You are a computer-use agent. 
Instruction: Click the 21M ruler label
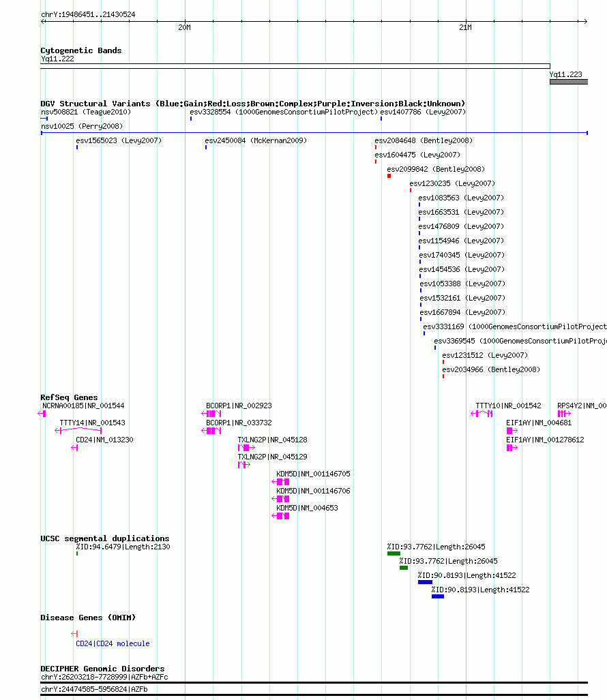click(x=465, y=28)
